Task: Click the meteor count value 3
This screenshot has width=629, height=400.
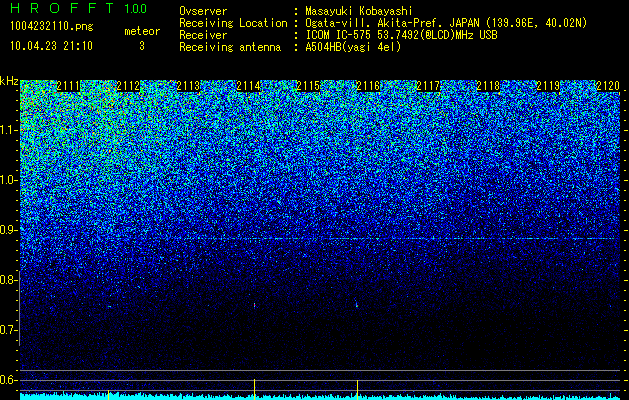Action: click(x=142, y=46)
